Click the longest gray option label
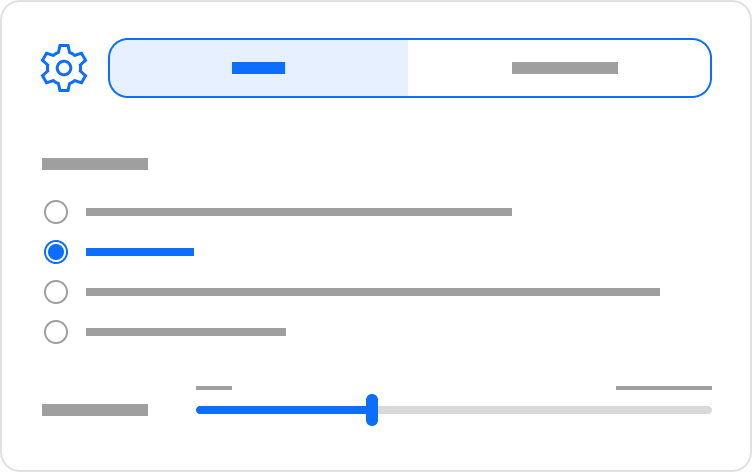This screenshot has width=752, height=472. pos(373,292)
